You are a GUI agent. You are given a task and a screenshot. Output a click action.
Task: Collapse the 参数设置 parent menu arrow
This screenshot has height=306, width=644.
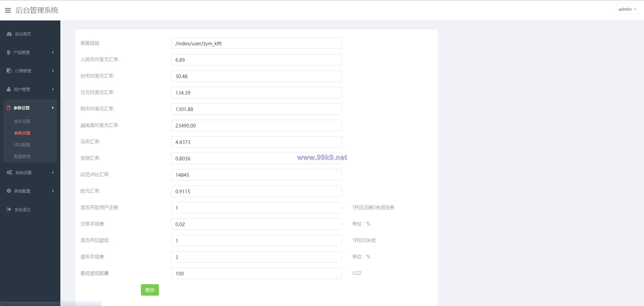[x=53, y=108]
